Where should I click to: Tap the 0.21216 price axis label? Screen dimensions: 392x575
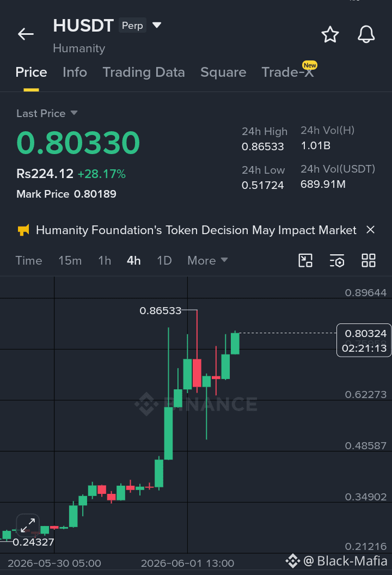click(x=366, y=546)
